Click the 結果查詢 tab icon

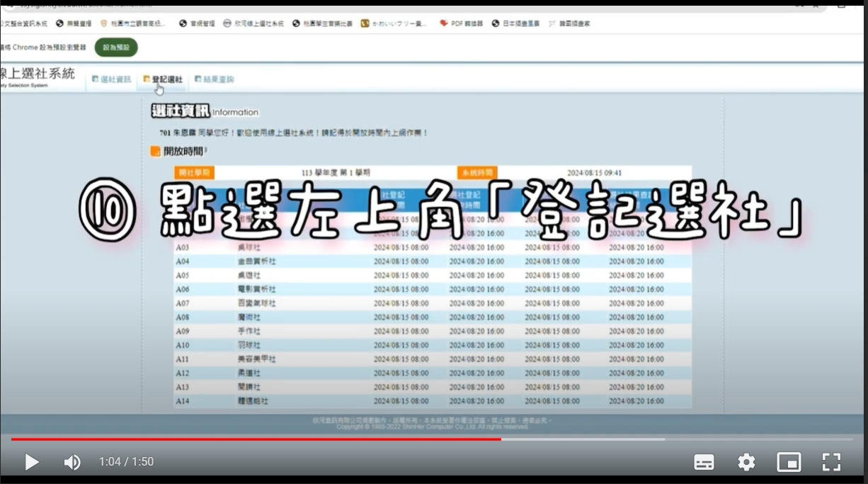(x=198, y=79)
